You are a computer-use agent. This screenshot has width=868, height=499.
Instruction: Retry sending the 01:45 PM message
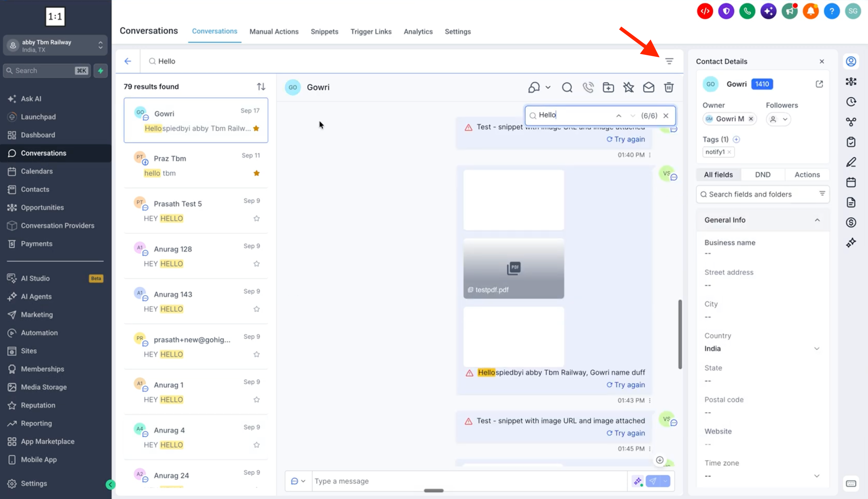[626, 433]
